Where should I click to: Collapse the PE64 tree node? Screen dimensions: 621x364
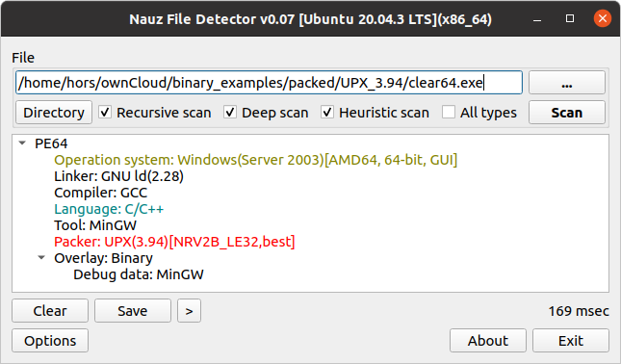tap(22, 143)
